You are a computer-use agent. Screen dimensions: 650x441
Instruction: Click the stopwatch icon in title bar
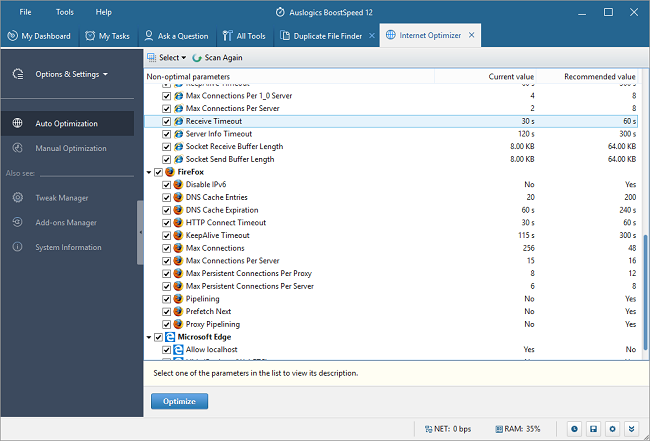280,12
